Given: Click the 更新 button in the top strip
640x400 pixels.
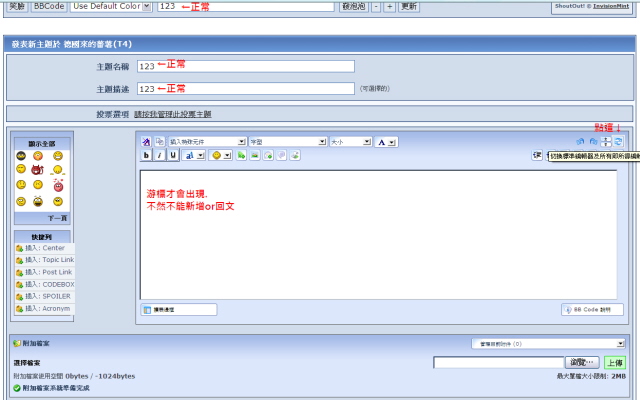Looking at the screenshot, I should 409,6.
